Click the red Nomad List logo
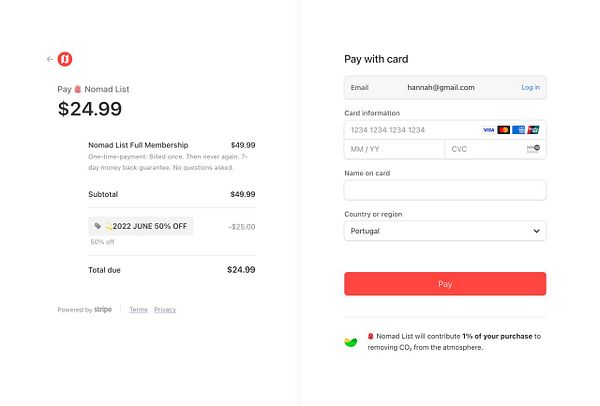The height and width of the screenshot is (406, 600). click(x=65, y=59)
